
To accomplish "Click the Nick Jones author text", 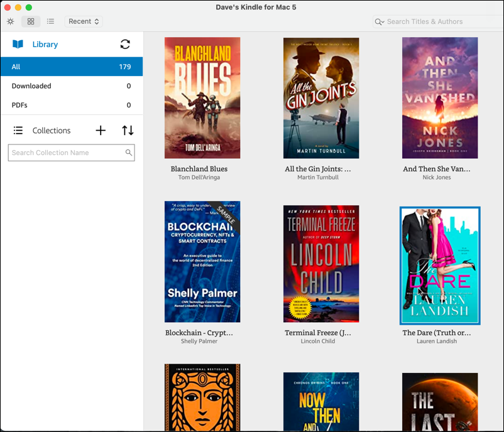I will click(x=437, y=177).
